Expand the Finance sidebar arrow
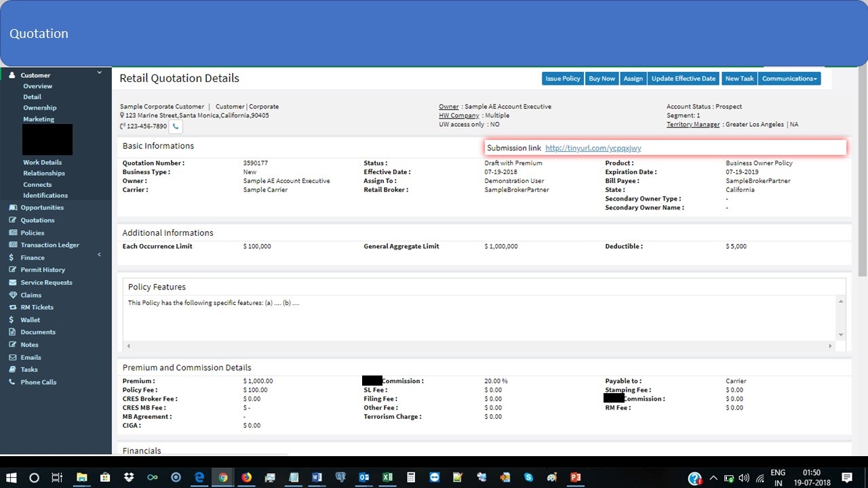 pos(99,255)
